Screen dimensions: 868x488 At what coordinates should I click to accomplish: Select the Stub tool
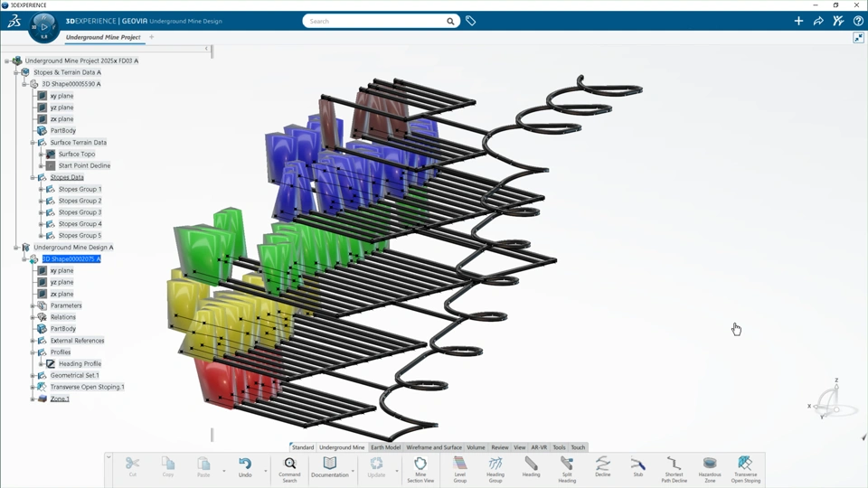click(637, 467)
